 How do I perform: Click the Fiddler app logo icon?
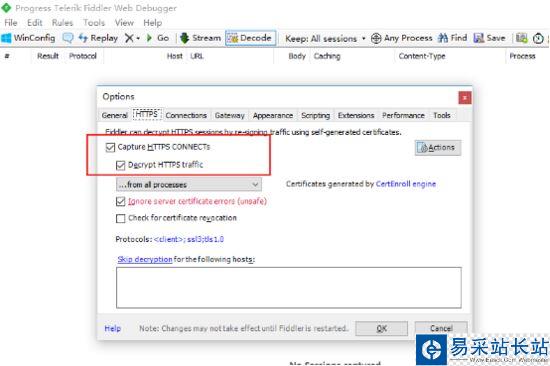[6, 8]
